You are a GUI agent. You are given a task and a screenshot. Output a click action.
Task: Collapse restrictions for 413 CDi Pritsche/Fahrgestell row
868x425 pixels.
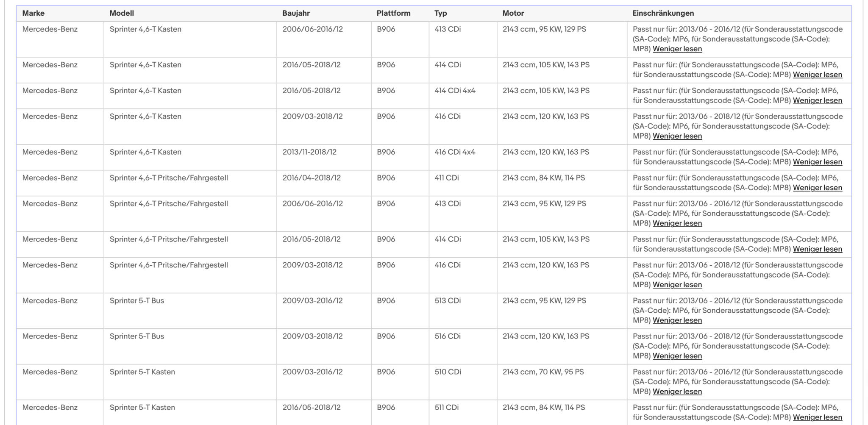(x=677, y=223)
